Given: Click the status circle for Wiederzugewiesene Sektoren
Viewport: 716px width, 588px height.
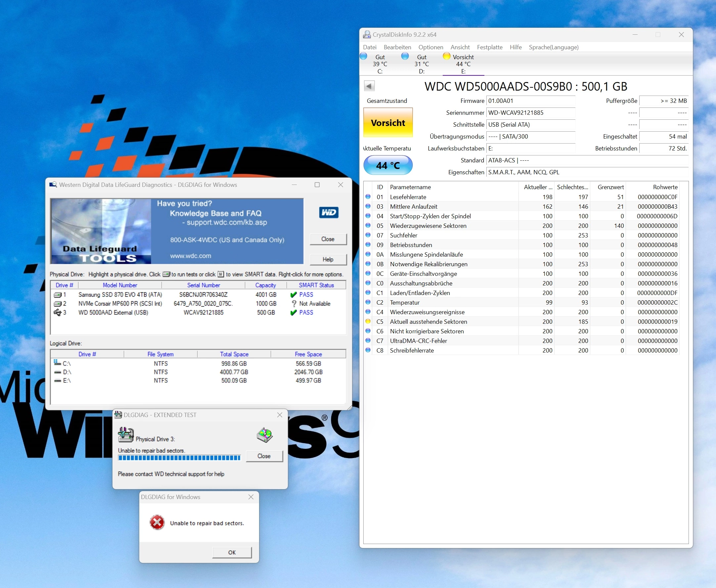Looking at the screenshot, I should pos(368,225).
